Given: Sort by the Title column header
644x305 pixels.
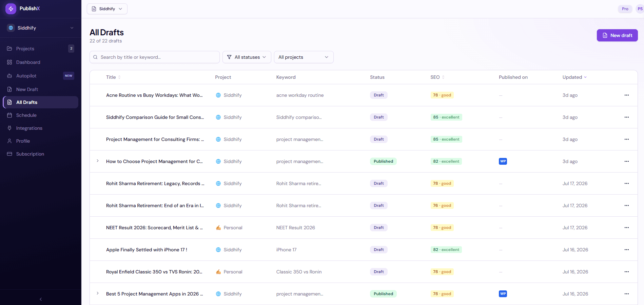Looking at the screenshot, I should point(113,77).
